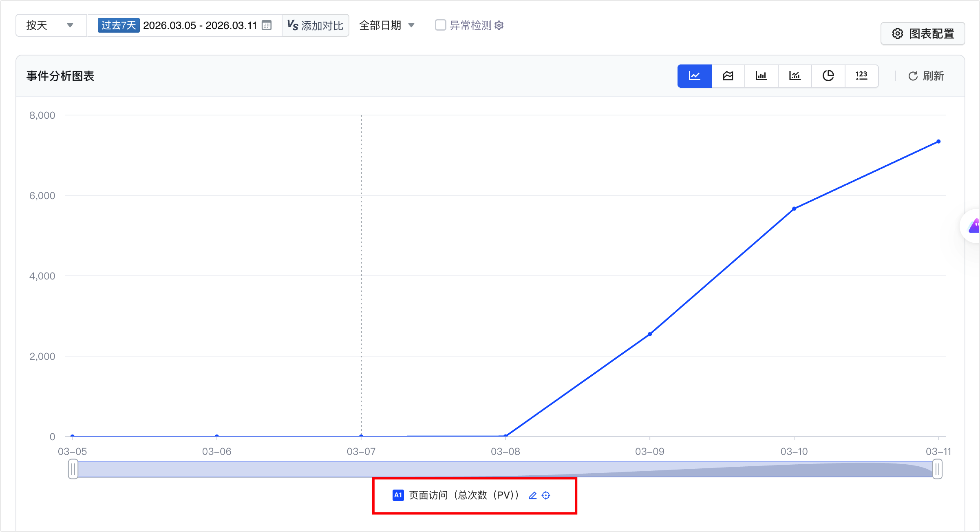Open anomaly detection settings gear
Screen dimensions: 980x532
tap(499, 25)
